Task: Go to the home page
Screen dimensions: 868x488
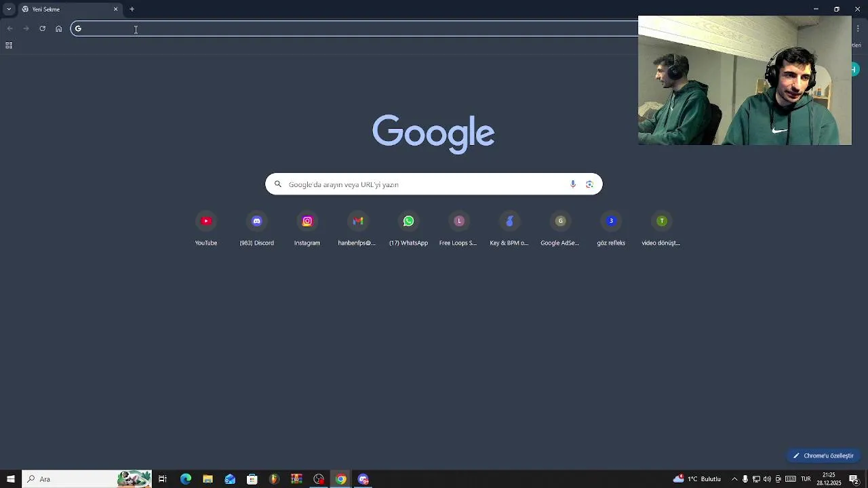Action: [x=58, y=28]
